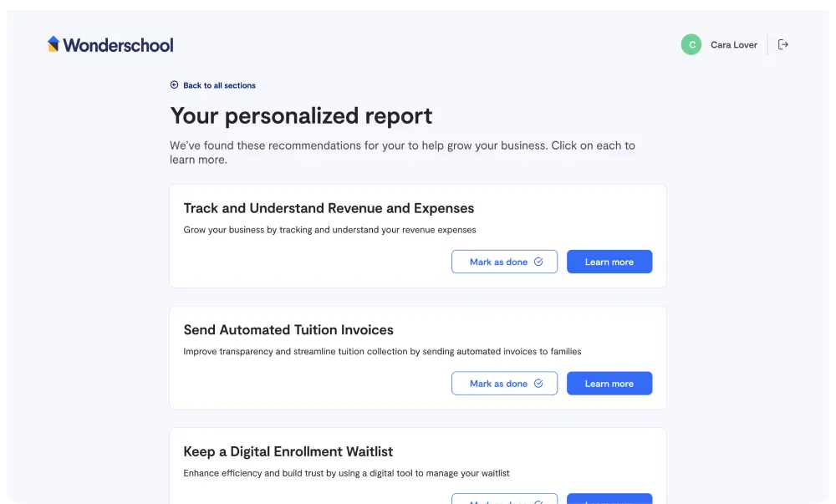The image size is (836, 504).
Task: Select the "Track and Understand Revenue and Expenses" title
Action: 329,208
